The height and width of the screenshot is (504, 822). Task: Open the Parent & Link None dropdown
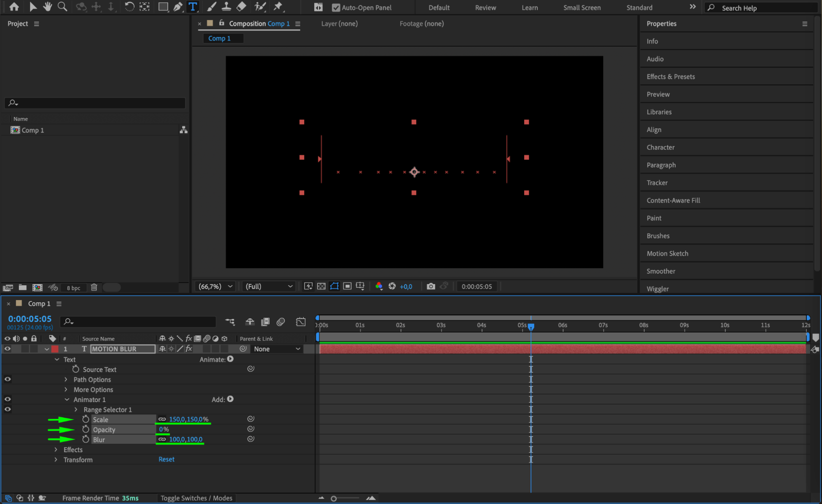277,349
